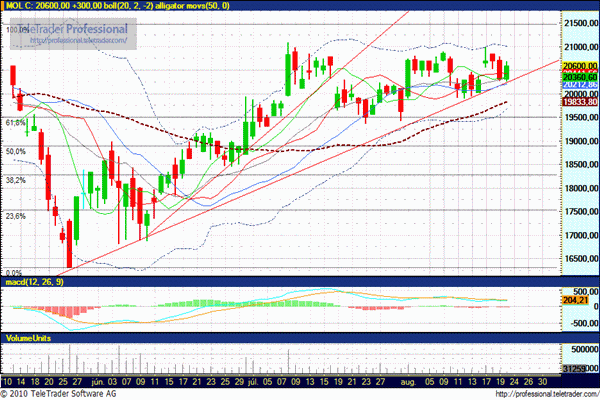This screenshot has width=600, height=400.
Task: Click the 21000,00 price axis label
Action: coord(581,47)
